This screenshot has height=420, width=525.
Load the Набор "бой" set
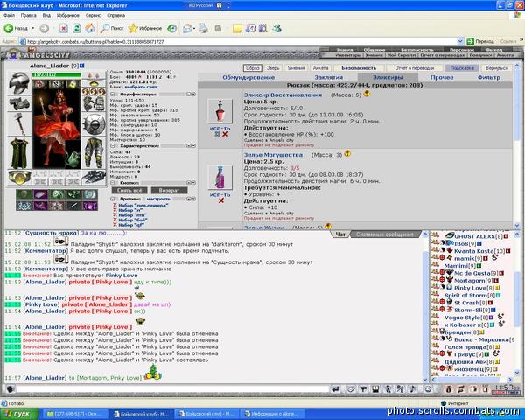click(x=133, y=220)
